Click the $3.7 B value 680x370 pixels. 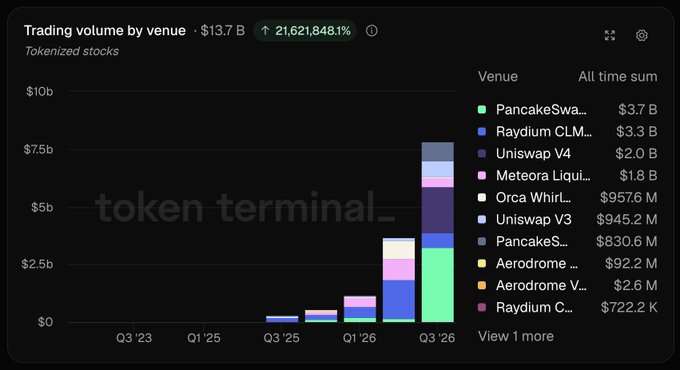pos(638,109)
